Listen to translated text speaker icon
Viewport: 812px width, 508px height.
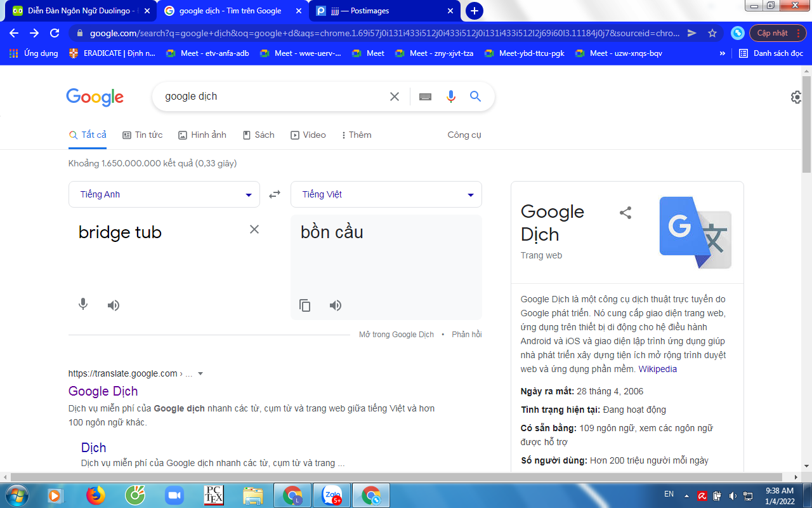tap(336, 305)
